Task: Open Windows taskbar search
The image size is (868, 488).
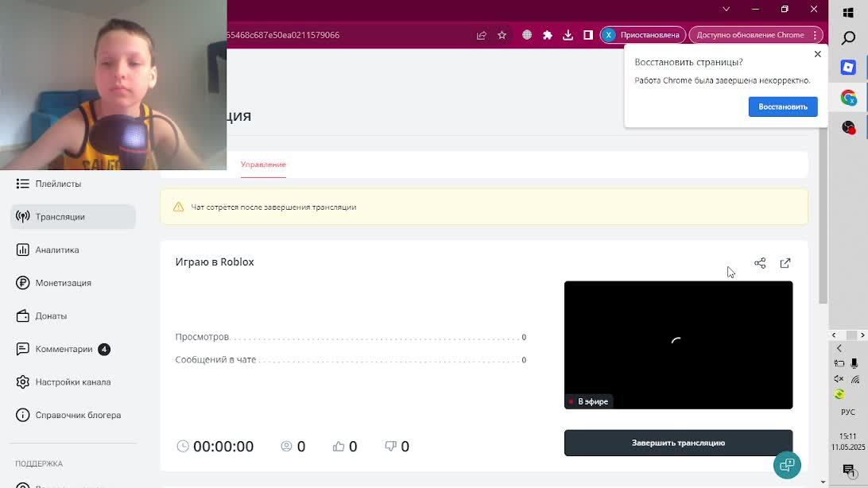Action: coord(848,38)
